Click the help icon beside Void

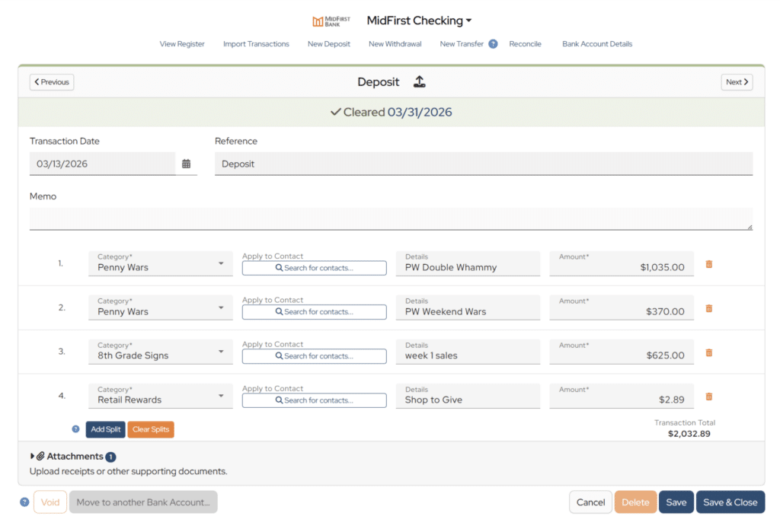(24, 502)
